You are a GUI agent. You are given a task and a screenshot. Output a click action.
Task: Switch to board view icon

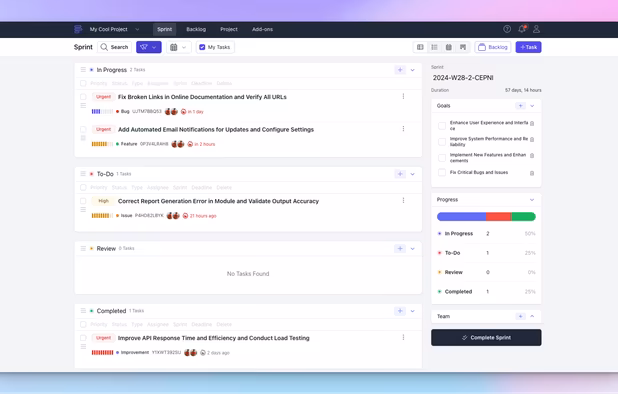click(420, 47)
